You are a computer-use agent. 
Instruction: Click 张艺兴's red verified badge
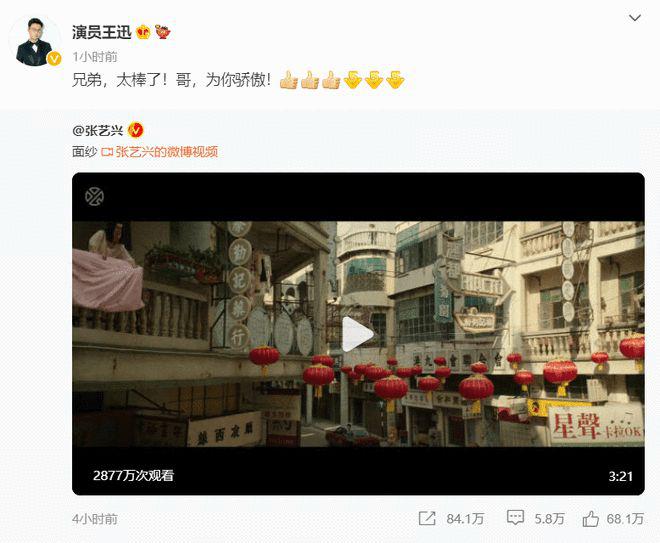[x=136, y=130]
